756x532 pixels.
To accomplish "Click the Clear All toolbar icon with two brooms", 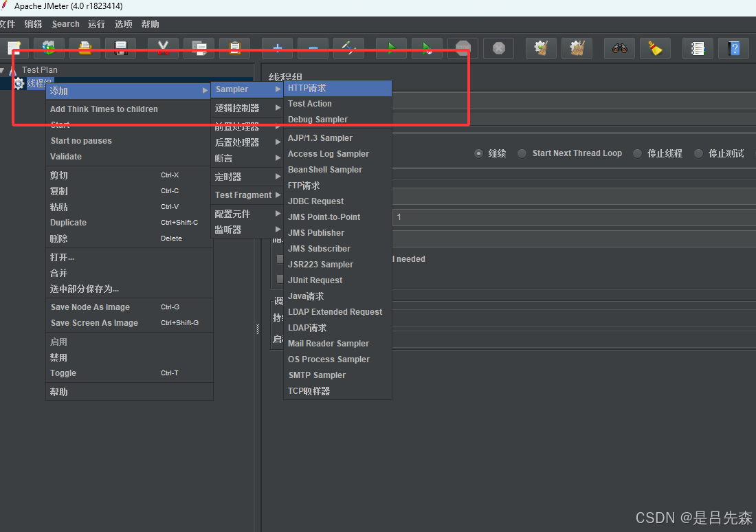I will click(577, 48).
